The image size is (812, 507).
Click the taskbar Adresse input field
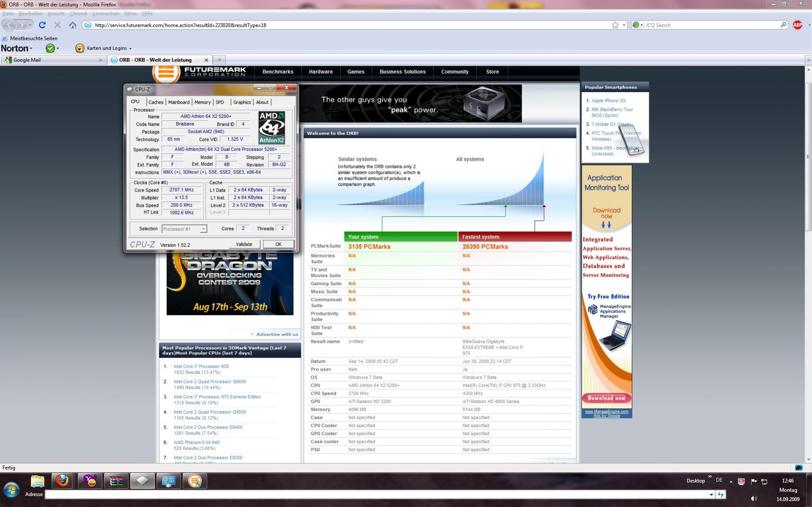377,494
